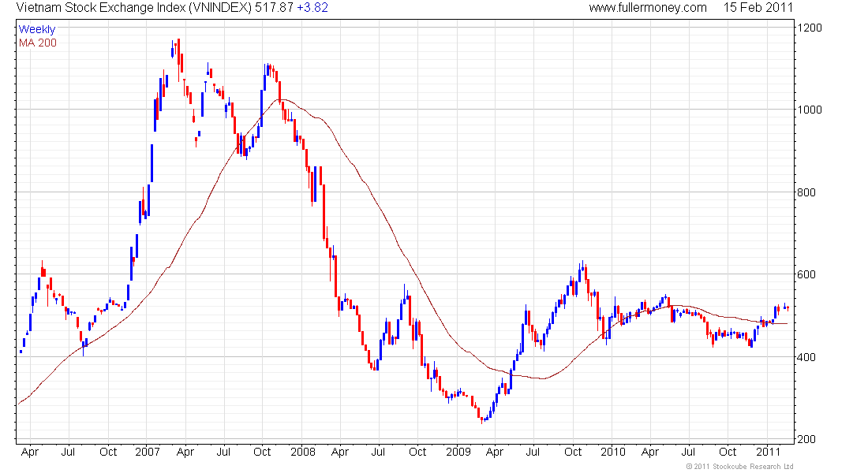Screen dimensions: 868x473
Task: Click "© 2011 Stockcube Research Ltd" copyright text
Action: (x=739, y=467)
